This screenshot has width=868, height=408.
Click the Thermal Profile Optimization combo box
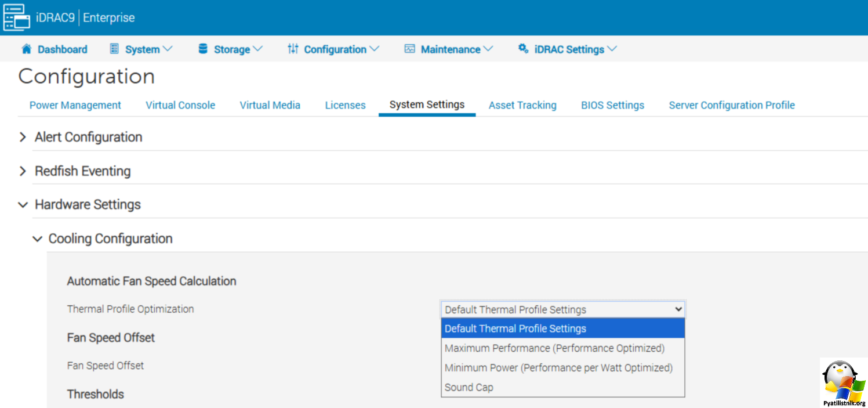point(563,309)
